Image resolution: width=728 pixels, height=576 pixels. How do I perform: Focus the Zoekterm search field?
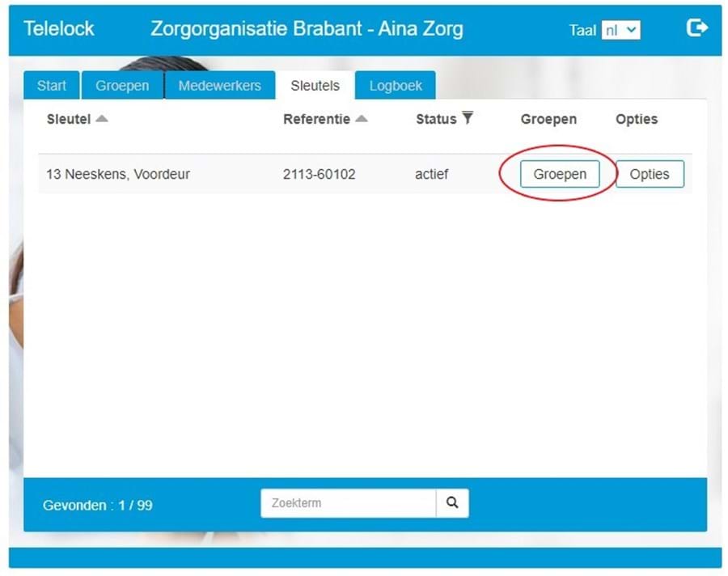coord(348,503)
